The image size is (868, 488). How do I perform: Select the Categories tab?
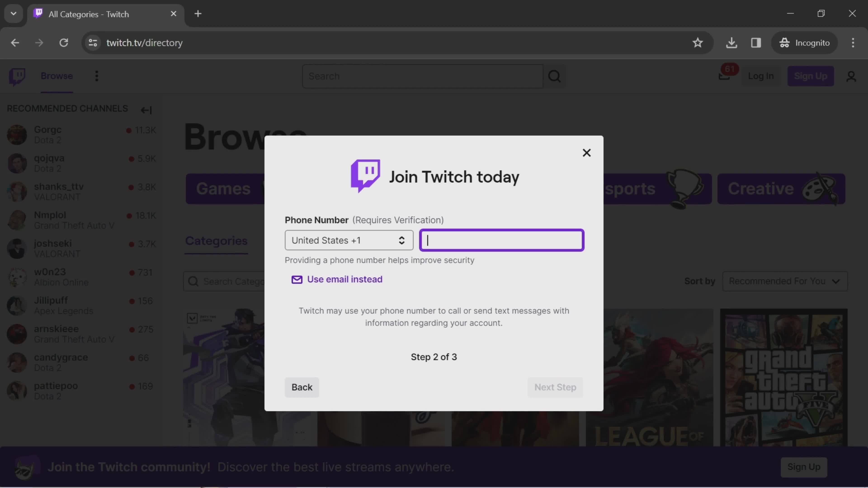click(x=216, y=241)
